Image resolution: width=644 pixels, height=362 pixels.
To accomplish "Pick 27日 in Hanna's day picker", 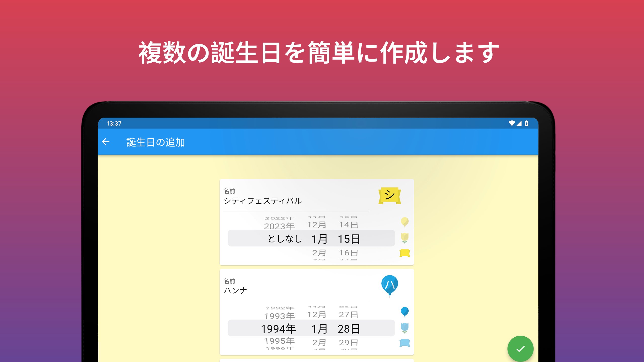I will pos(348,314).
